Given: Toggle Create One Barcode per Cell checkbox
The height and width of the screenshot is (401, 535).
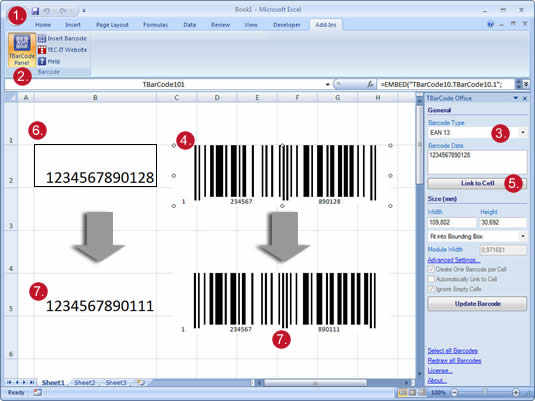Looking at the screenshot, I should point(431,269).
